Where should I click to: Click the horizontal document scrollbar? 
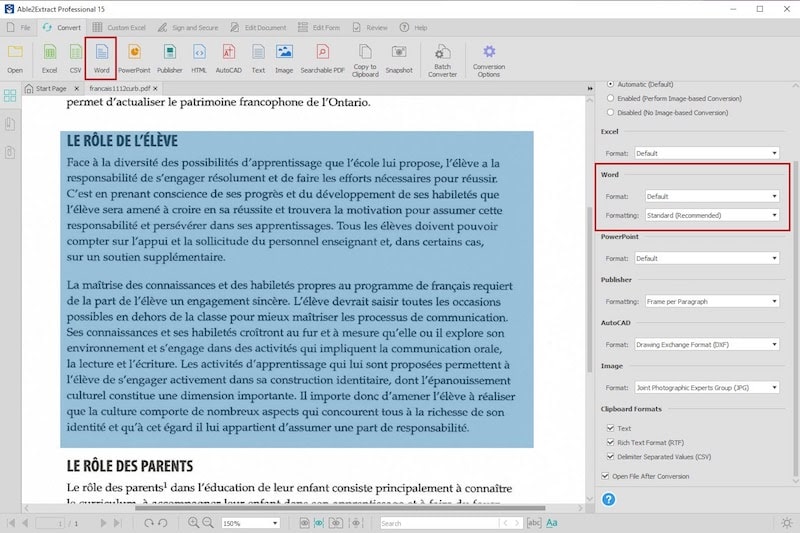[340, 507]
